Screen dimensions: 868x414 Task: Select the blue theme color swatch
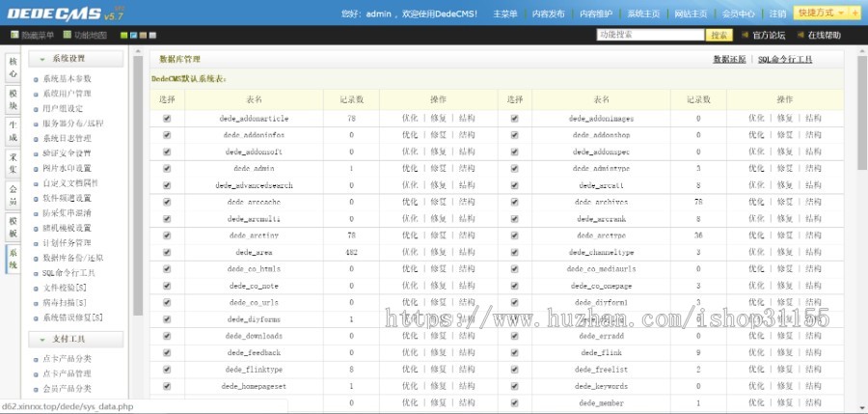point(133,36)
